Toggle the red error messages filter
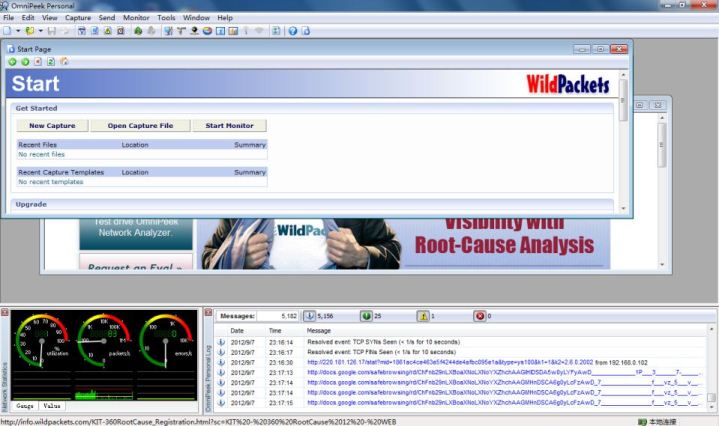 click(476, 316)
